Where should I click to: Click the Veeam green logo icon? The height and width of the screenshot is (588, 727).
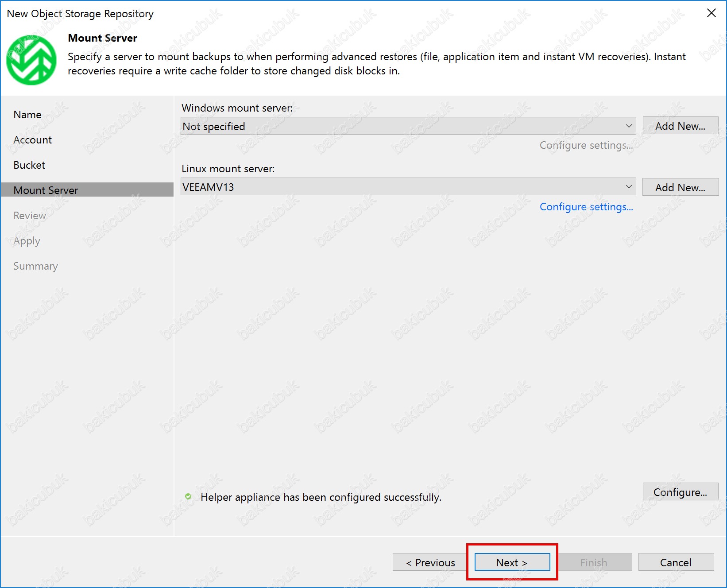click(x=31, y=60)
